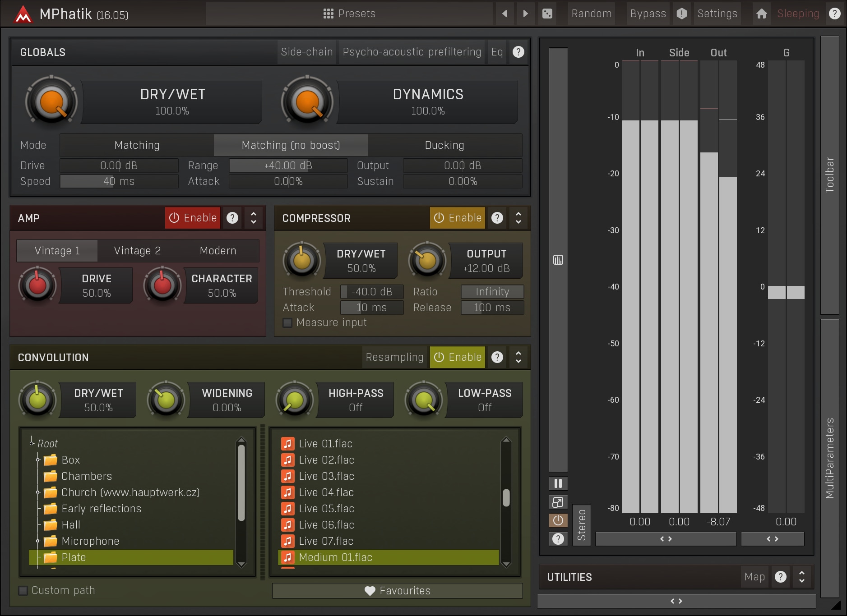Click the Amp Character red knob
This screenshot has width=847, height=616.
pos(162,285)
